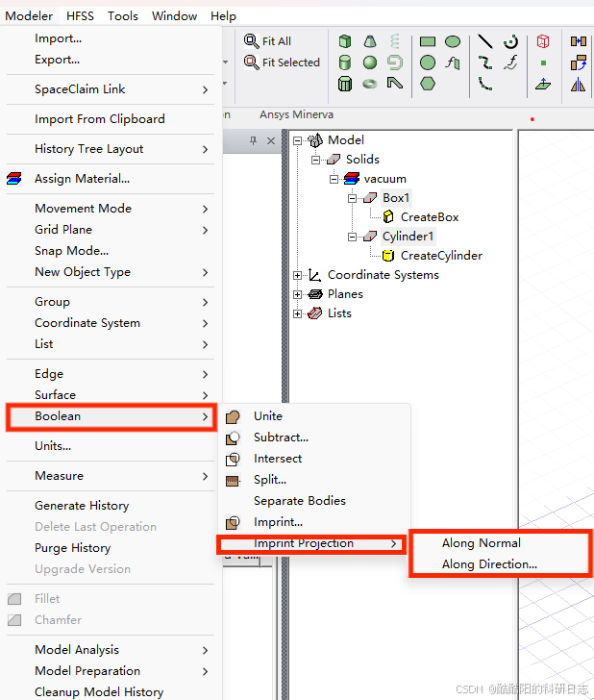
Task: Click the equation-based curve icon
Action: coord(510,62)
